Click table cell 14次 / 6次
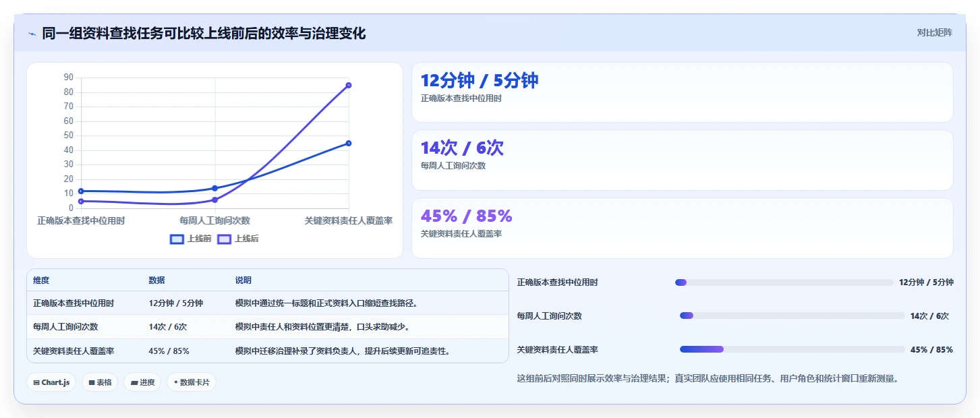980x418 pixels. (168, 327)
